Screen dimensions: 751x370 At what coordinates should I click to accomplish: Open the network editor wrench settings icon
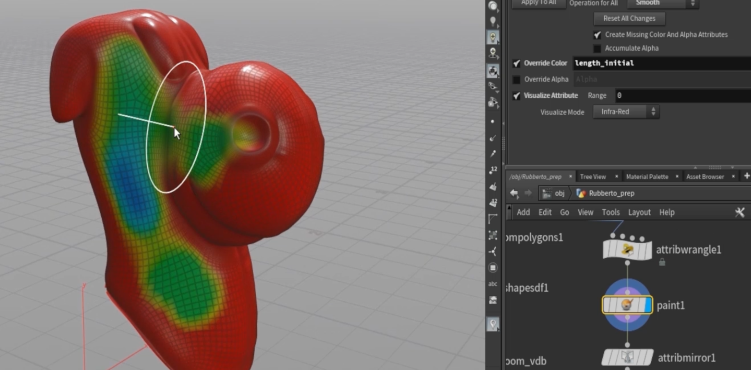click(x=740, y=212)
